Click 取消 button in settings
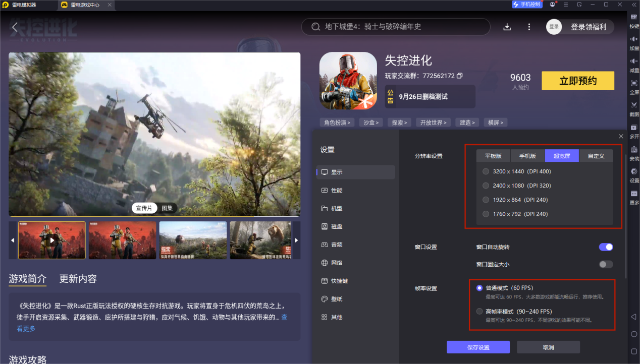640x364 pixels. tap(548, 347)
